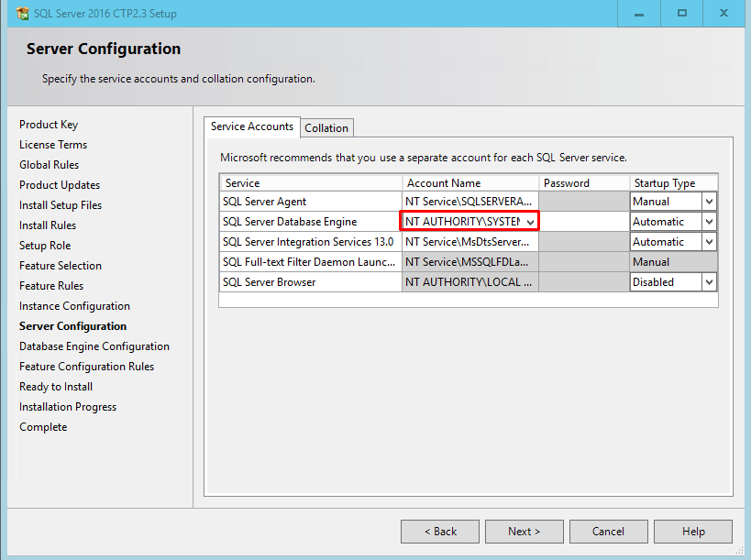Minimize the SQL Server Setup window

(638, 14)
